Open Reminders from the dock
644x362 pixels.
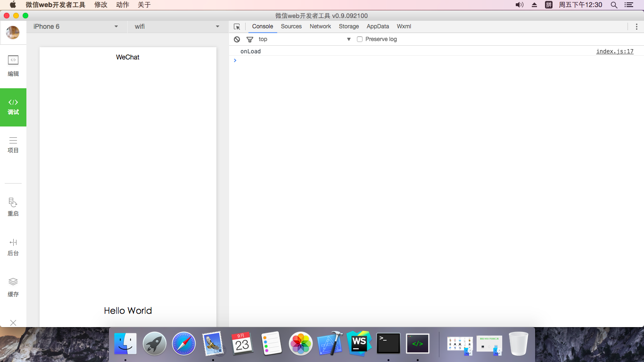(272, 344)
